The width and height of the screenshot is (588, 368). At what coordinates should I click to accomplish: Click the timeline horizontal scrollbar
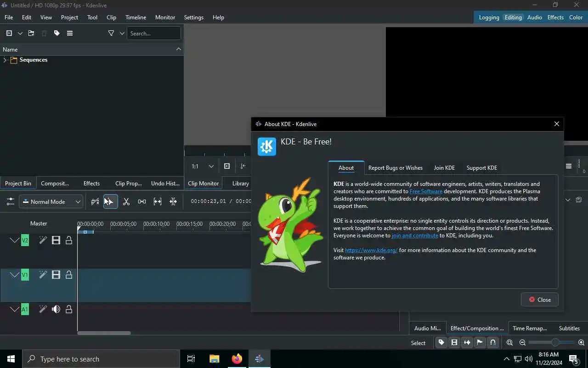coord(104,333)
